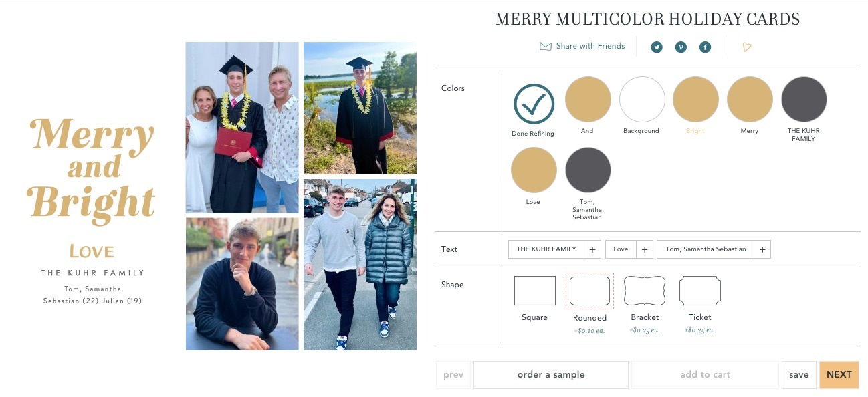
Task: Select the Bracket card shape
Action: click(645, 291)
